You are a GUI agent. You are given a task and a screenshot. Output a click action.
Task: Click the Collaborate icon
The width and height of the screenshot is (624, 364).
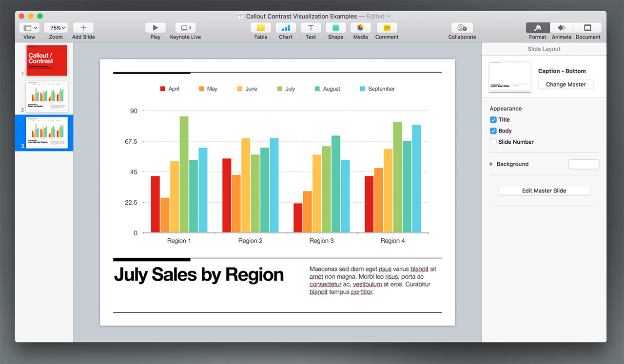coord(462,28)
